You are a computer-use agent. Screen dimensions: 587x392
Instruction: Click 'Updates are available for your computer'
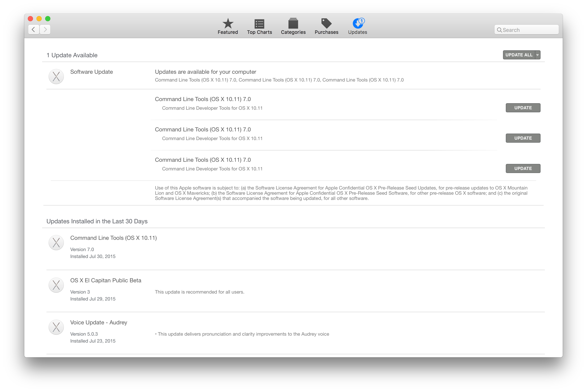(x=206, y=72)
